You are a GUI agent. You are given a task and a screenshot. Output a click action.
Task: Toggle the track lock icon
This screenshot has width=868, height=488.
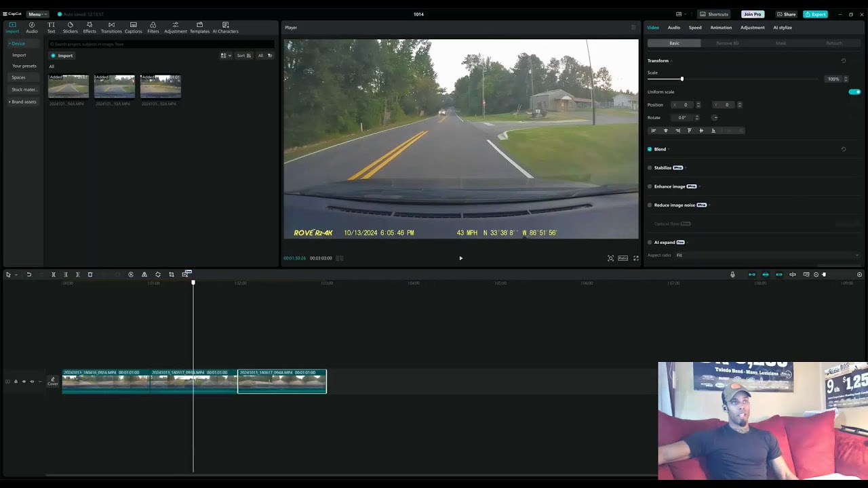point(16,382)
